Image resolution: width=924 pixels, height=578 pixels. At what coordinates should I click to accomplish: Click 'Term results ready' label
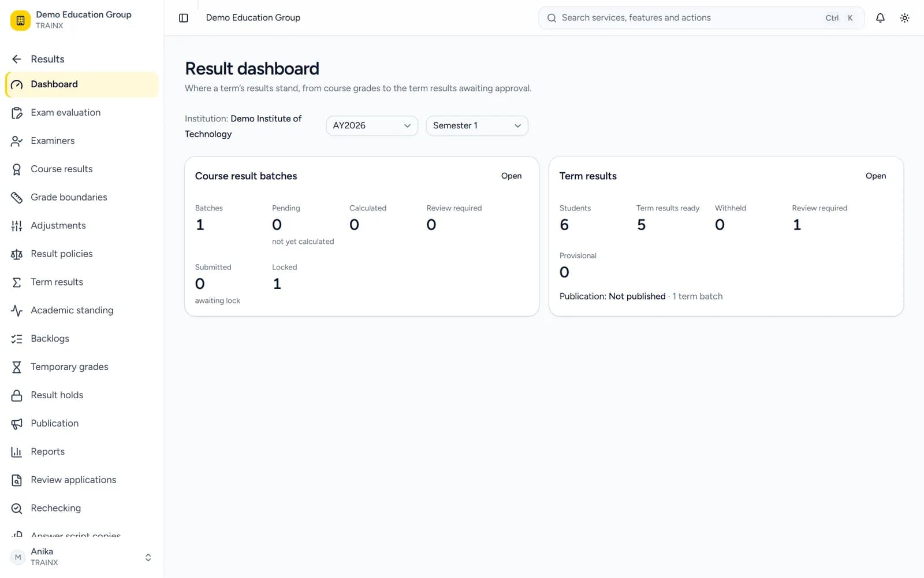668,208
